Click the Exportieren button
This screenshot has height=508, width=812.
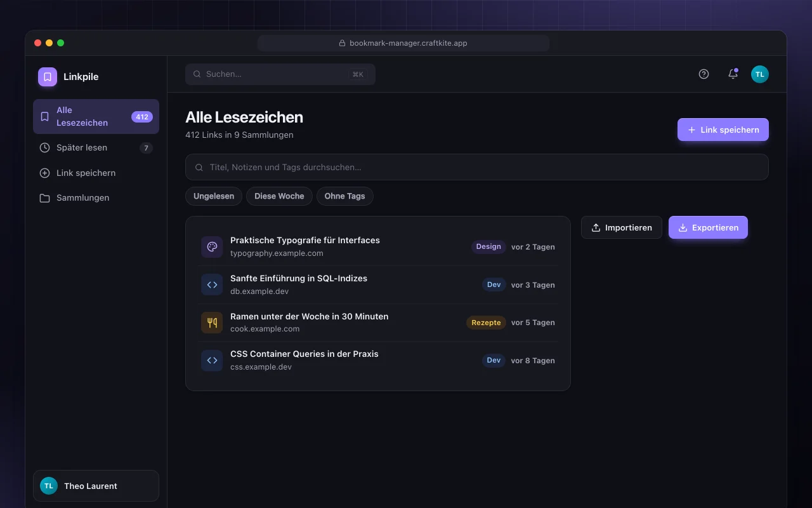(708, 227)
